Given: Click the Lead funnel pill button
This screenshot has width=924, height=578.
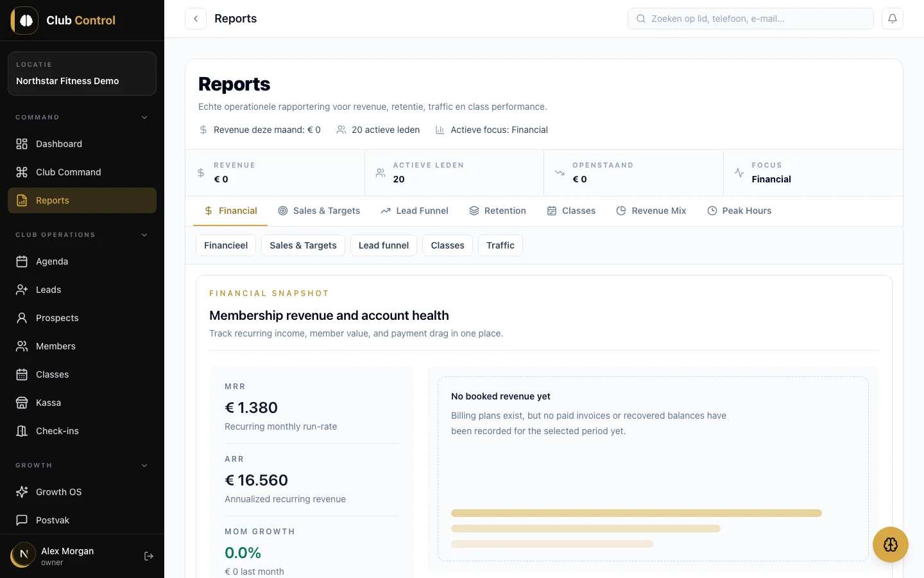Looking at the screenshot, I should pos(384,245).
